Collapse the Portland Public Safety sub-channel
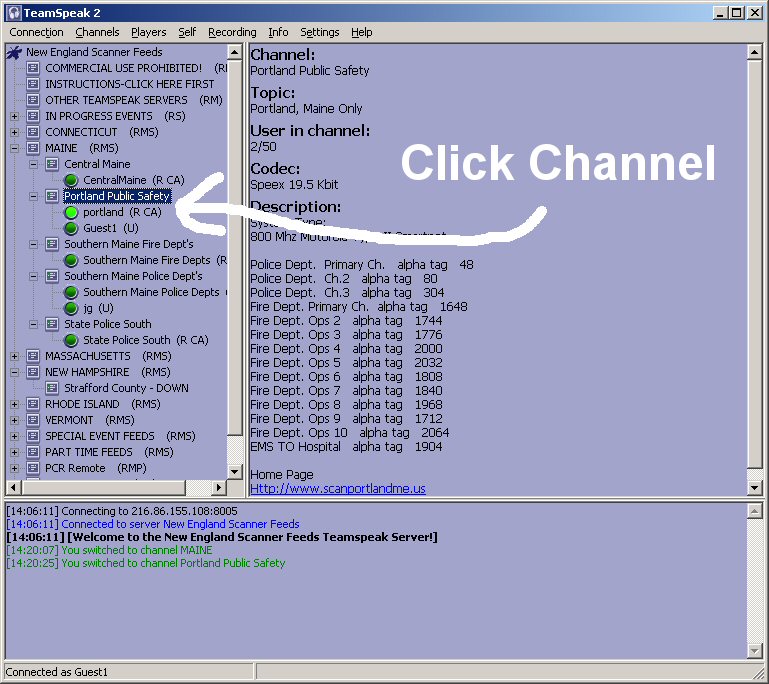 33,196
